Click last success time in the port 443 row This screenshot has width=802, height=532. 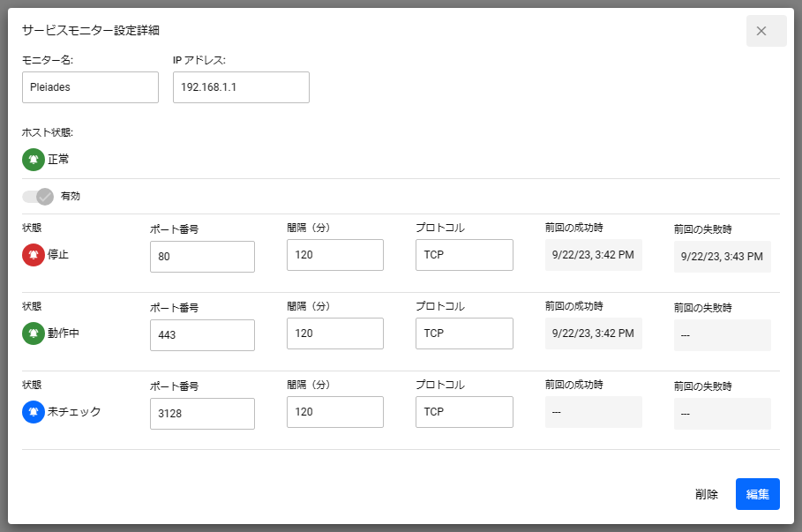(593, 333)
